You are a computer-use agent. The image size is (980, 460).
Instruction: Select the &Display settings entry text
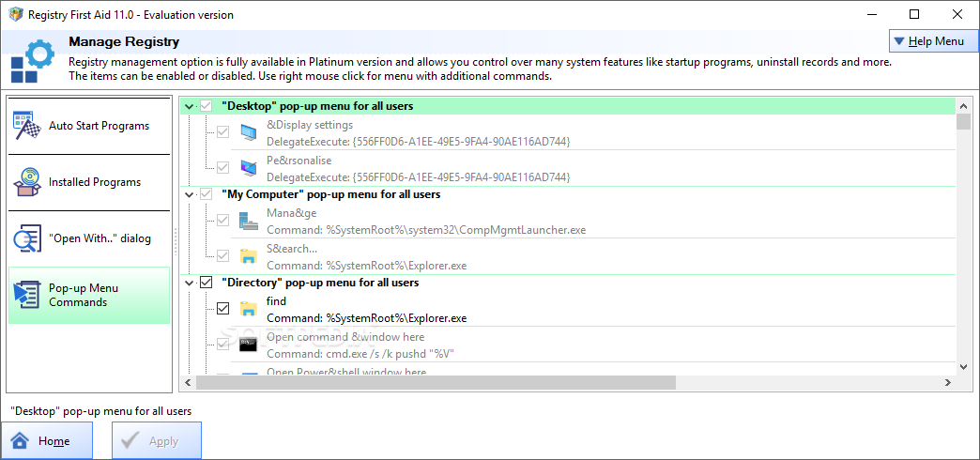pos(310,125)
